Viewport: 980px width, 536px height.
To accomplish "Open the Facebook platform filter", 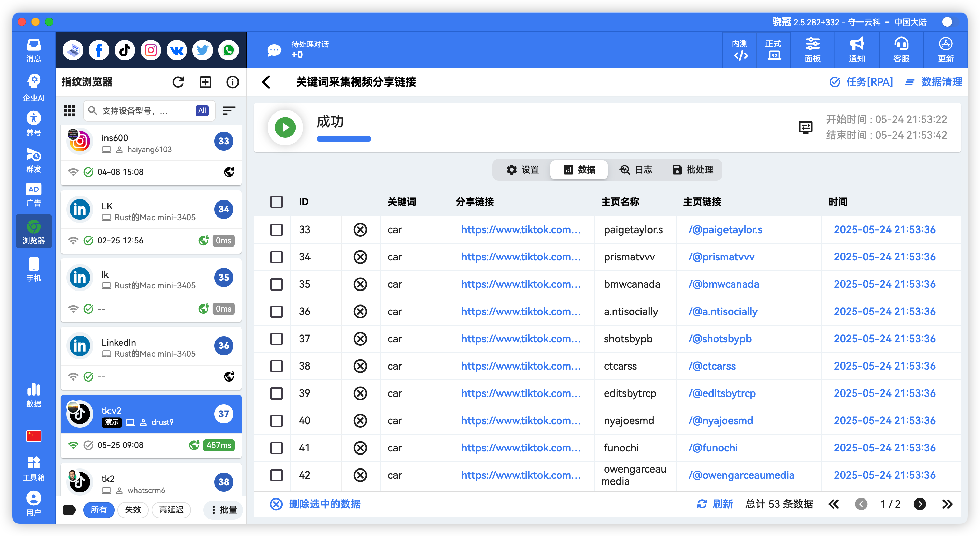I will click(99, 50).
